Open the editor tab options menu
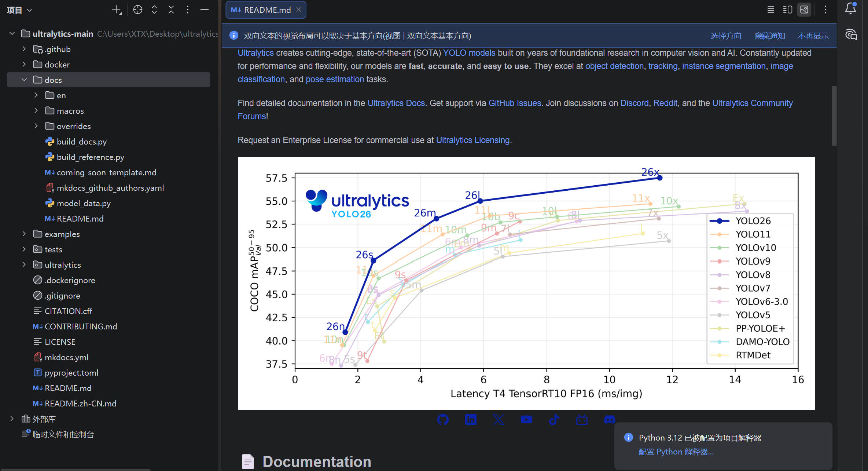The height and width of the screenshot is (471, 868). click(825, 10)
